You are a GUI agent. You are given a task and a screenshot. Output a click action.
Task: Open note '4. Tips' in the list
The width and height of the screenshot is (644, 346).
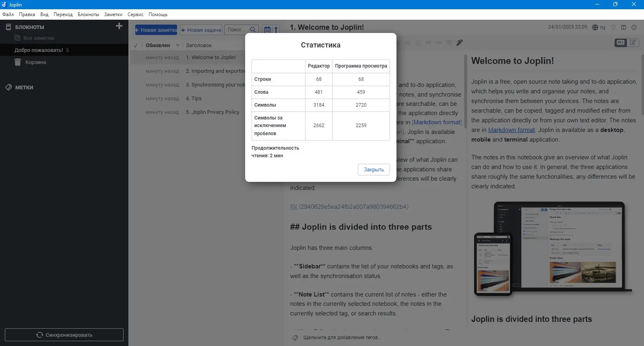coord(194,99)
